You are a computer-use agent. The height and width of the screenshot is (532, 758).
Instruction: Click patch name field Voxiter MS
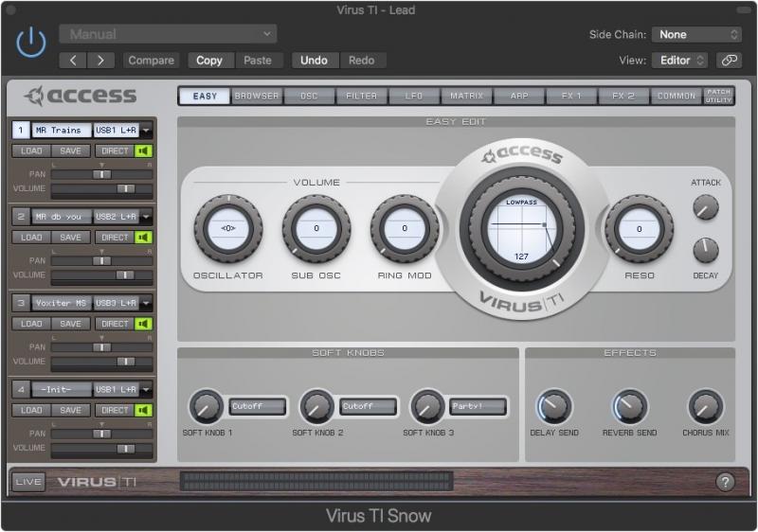tap(61, 303)
